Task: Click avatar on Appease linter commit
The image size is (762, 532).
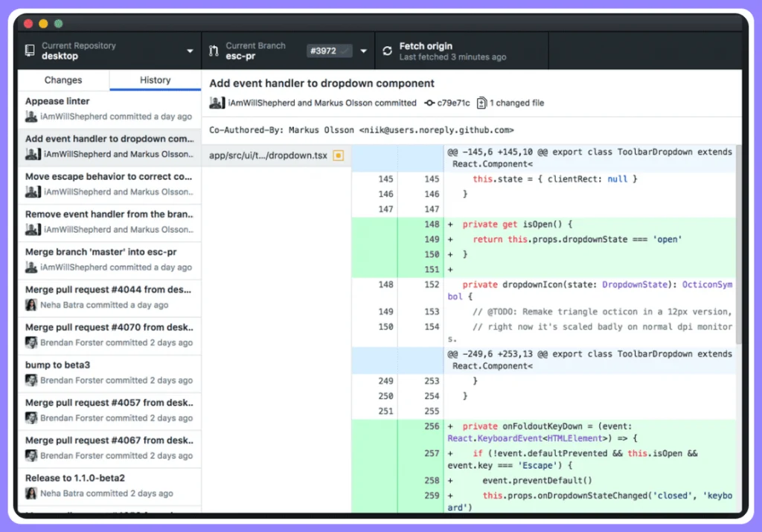Action: tap(31, 117)
